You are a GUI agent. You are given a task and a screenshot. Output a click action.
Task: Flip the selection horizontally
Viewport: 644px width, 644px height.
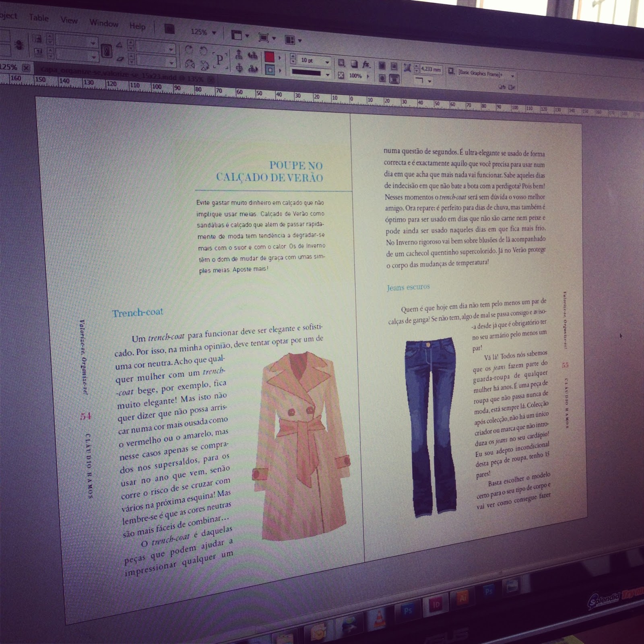[190, 64]
